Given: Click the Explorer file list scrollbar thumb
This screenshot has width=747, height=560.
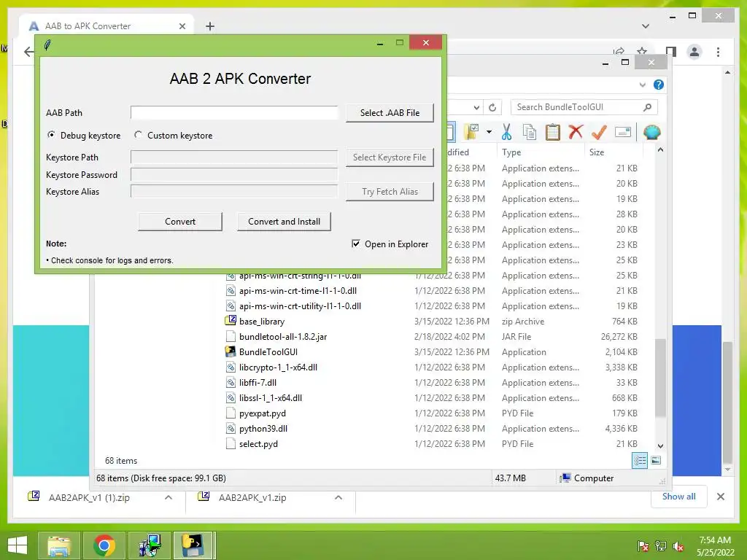Looking at the screenshot, I should point(659,378).
